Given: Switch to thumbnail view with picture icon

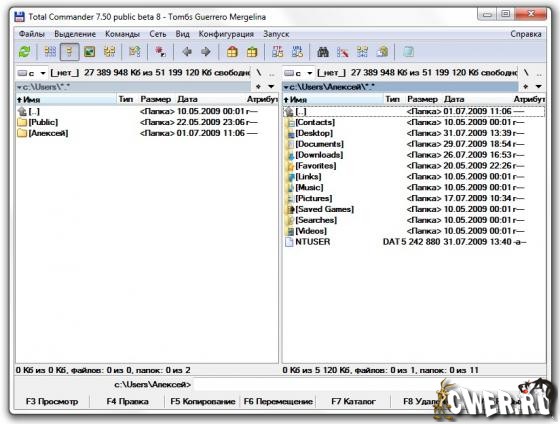Looking at the screenshot, I should tap(89, 52).
